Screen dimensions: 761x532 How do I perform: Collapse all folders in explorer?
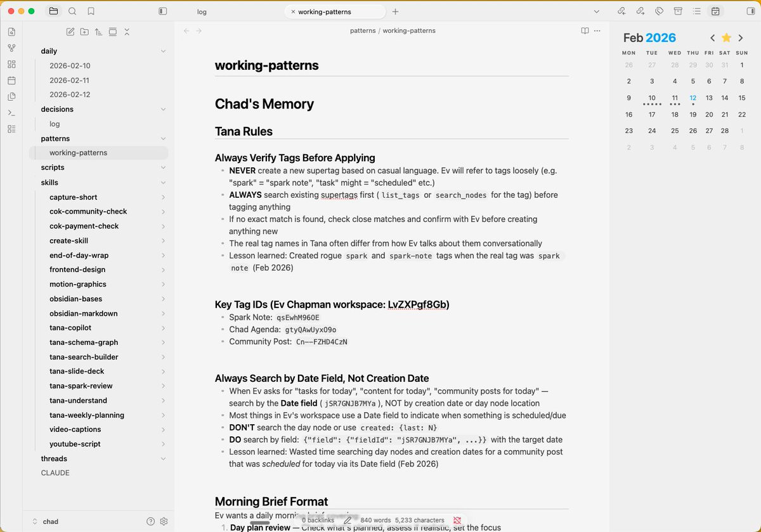pyautogui.click(x=127, y=32)
